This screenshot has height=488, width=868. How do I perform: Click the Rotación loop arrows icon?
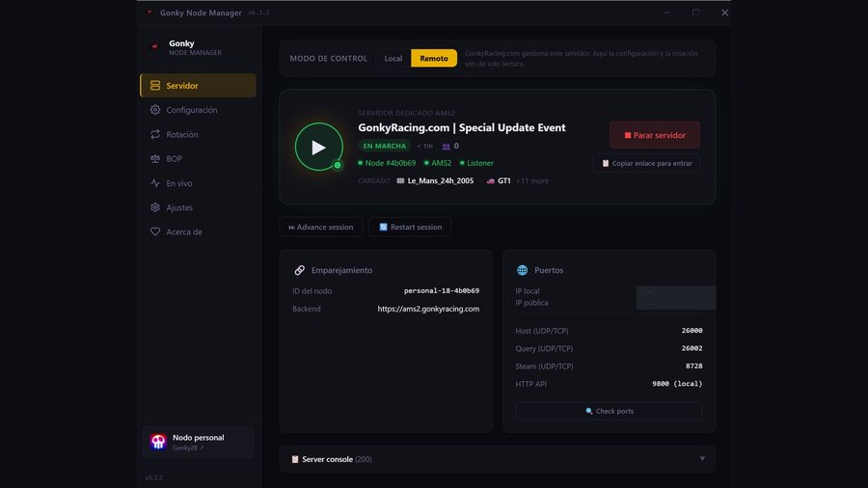(155, 134)
